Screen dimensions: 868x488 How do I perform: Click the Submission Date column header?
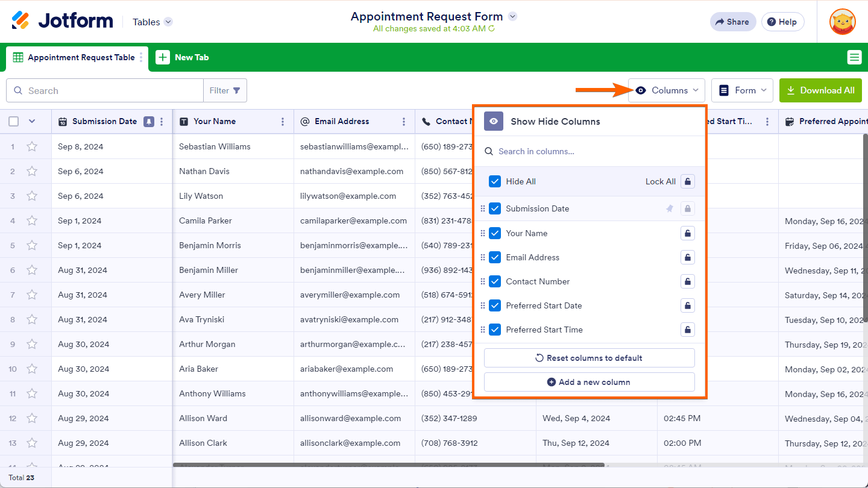pos(112,121)
